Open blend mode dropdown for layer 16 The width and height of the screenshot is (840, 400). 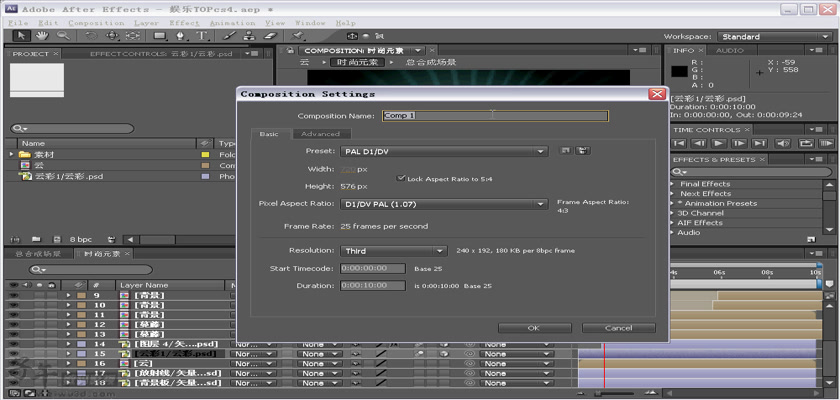(253, 364)
